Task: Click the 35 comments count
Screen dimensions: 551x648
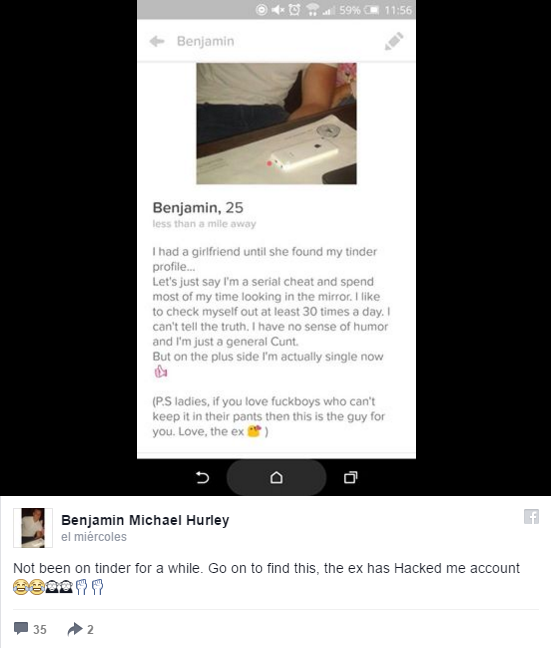Action: pyautogui.click(x=40, y=629)
